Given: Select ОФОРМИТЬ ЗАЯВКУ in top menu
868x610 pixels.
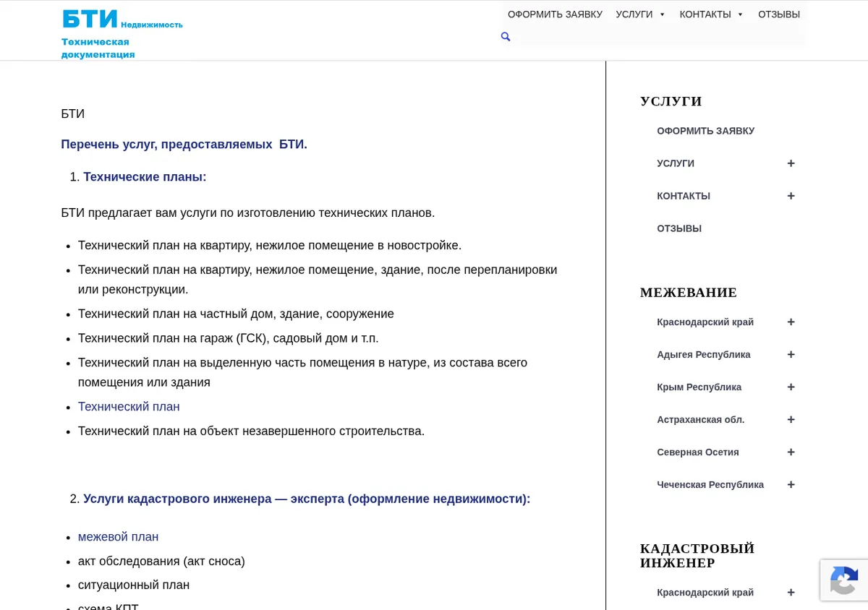Looking at the screenshot, I should [x=555, y=14].
